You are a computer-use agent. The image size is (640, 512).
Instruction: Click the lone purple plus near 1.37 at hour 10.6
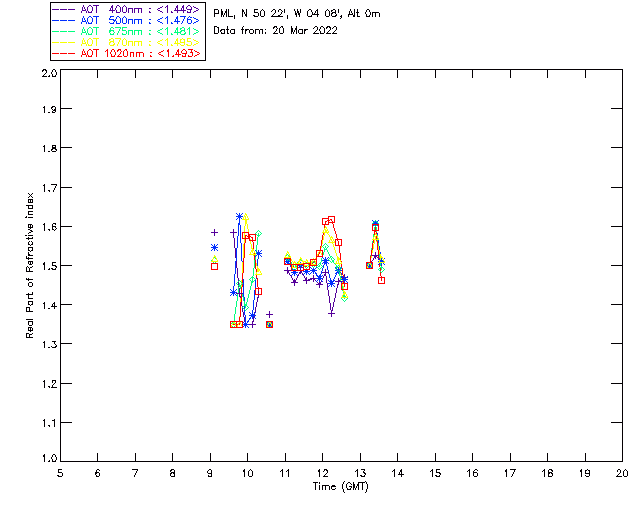pos(269,314)
